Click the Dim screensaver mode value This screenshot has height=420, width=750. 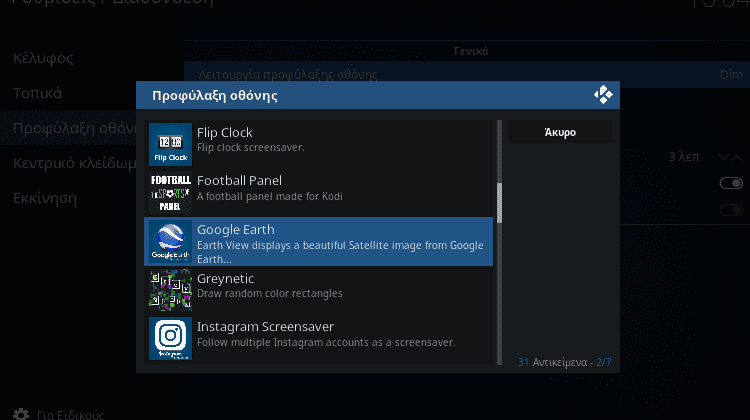coord(731,75)
